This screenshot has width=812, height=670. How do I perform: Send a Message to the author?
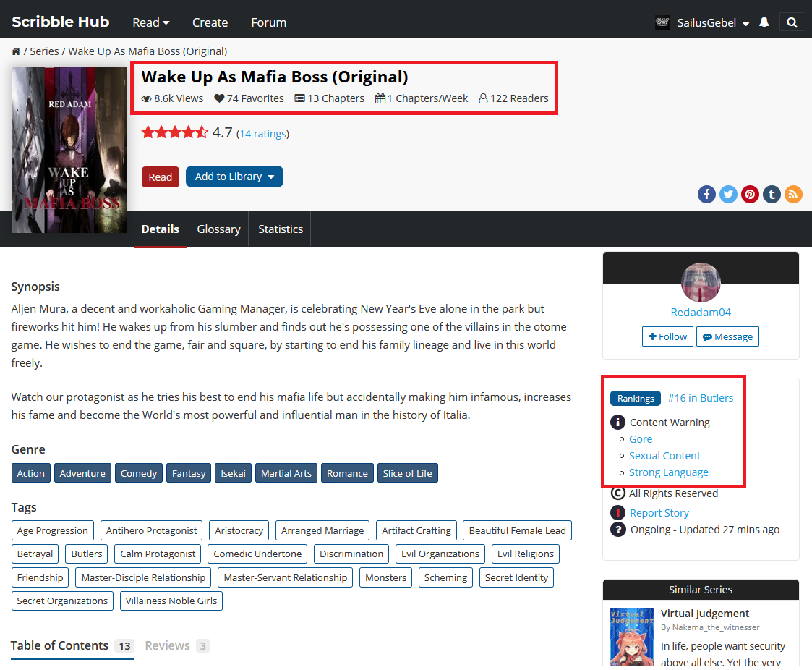[727, 336]
